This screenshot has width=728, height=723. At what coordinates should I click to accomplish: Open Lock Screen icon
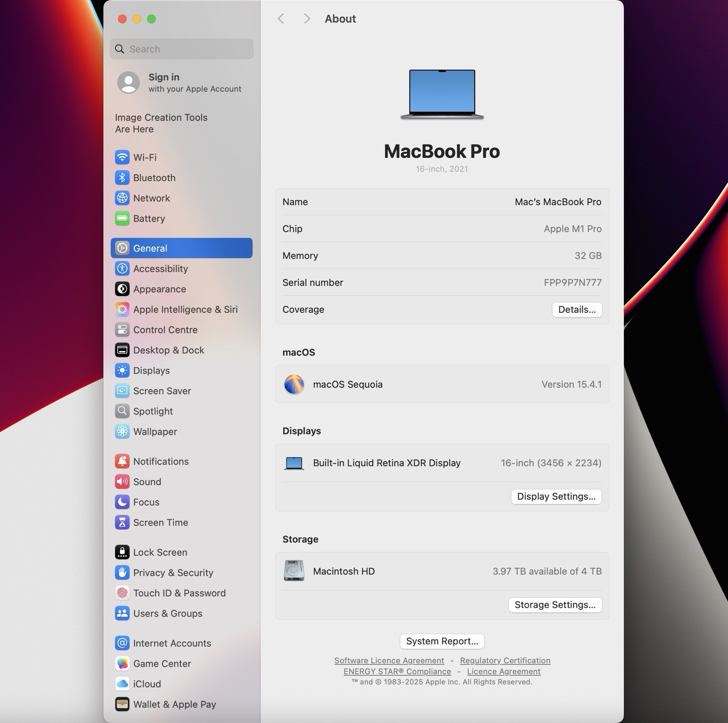click(x=122, y=552)
